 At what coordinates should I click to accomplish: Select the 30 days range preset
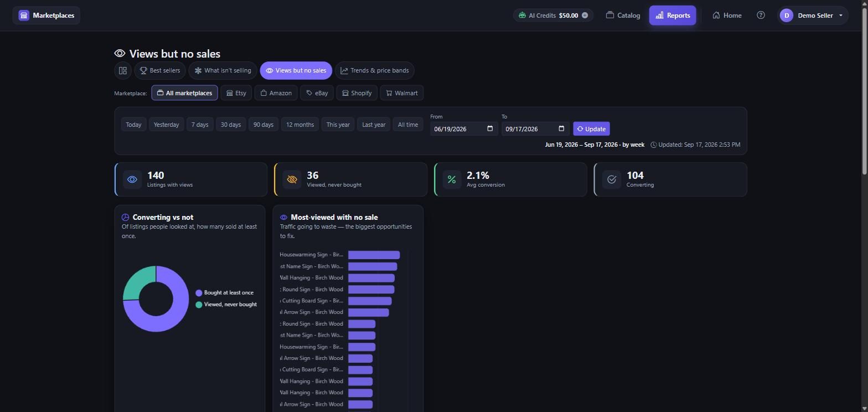click(231, 125)
